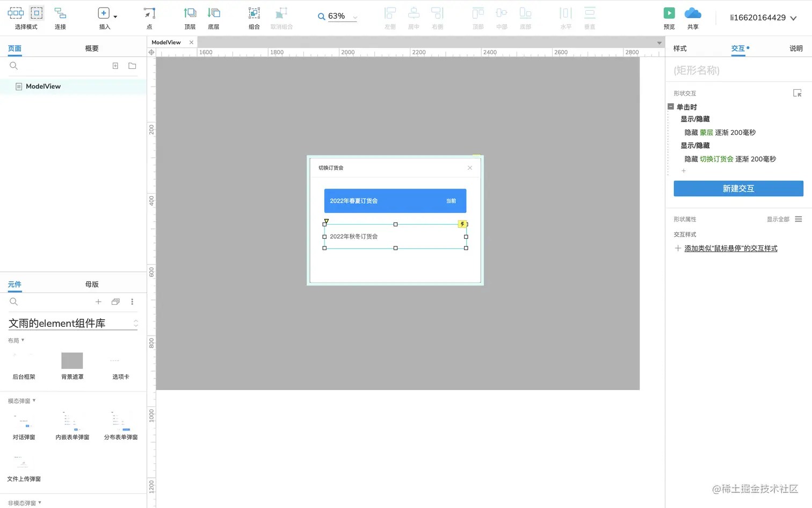Select the ModelView page in tree

click(x=73, y=86)
